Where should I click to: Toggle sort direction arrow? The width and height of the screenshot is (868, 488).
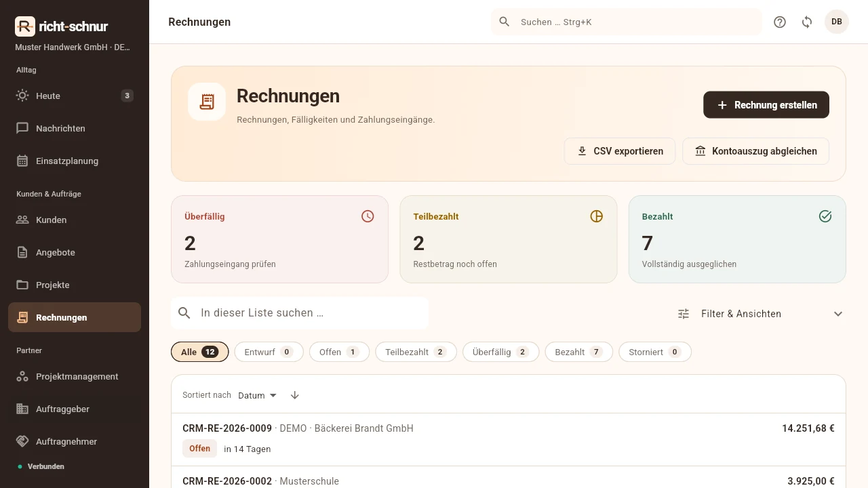tap(294, 395)
